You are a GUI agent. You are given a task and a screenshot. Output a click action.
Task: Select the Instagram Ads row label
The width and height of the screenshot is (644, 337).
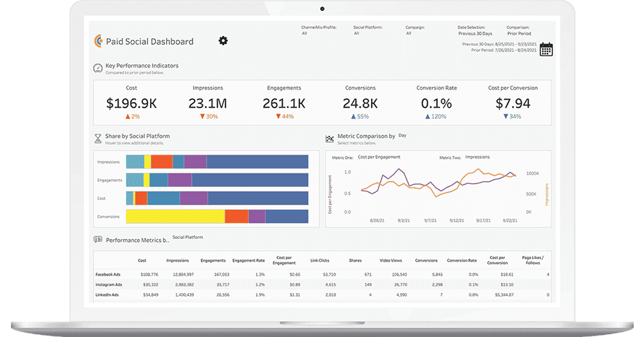[109, 284]
